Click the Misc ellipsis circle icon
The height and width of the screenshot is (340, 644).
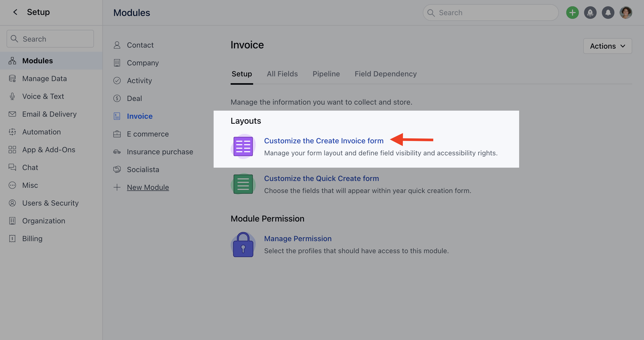click(x=12, y=185)
